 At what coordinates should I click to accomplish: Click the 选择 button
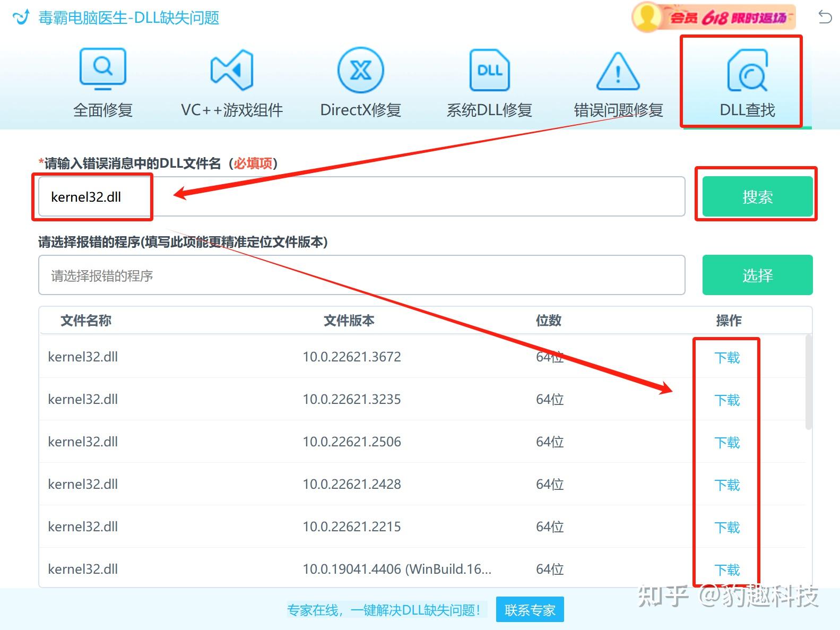coord(757,275)
